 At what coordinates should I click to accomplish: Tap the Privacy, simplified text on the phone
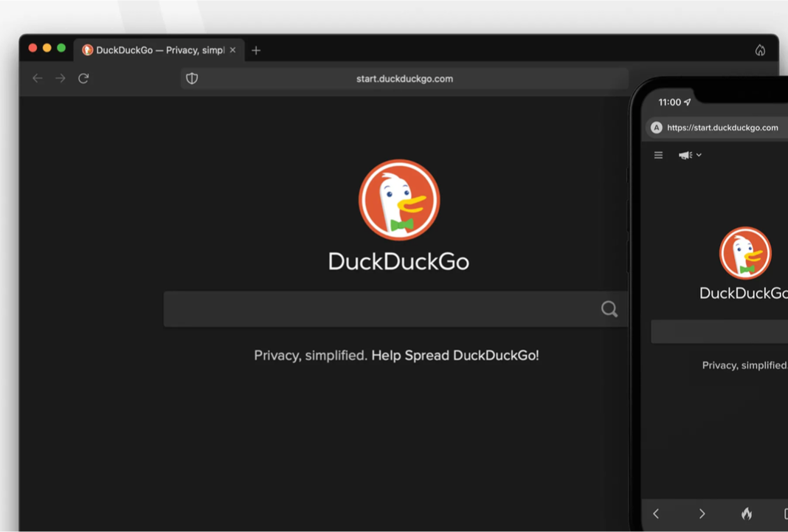pos(744,365)
